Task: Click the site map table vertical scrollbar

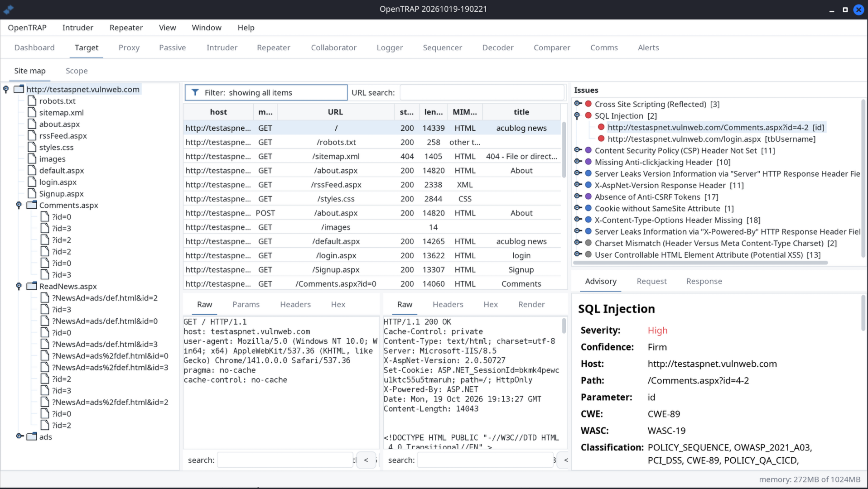Action: (x=564, y=149)
